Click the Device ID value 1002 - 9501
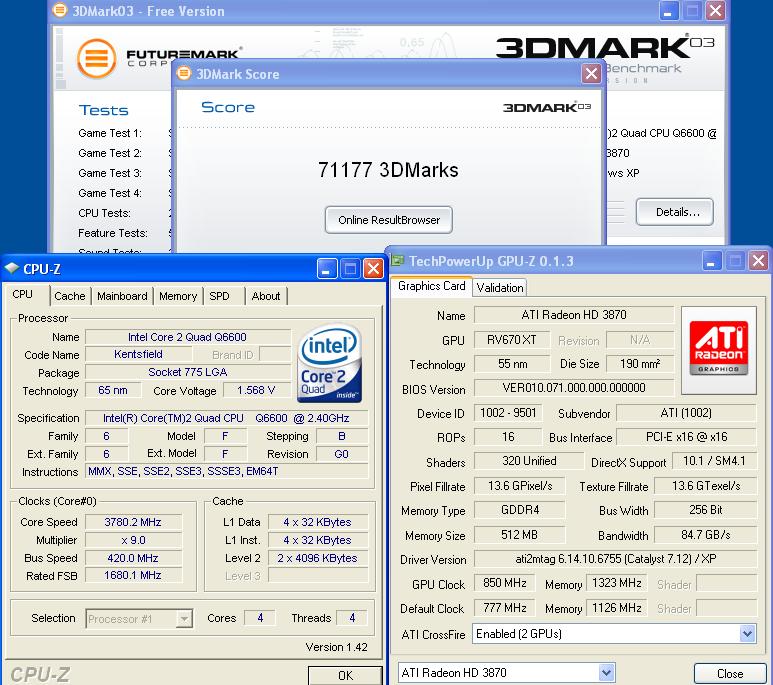The image size is (773, 685). (x=508, y=412)
